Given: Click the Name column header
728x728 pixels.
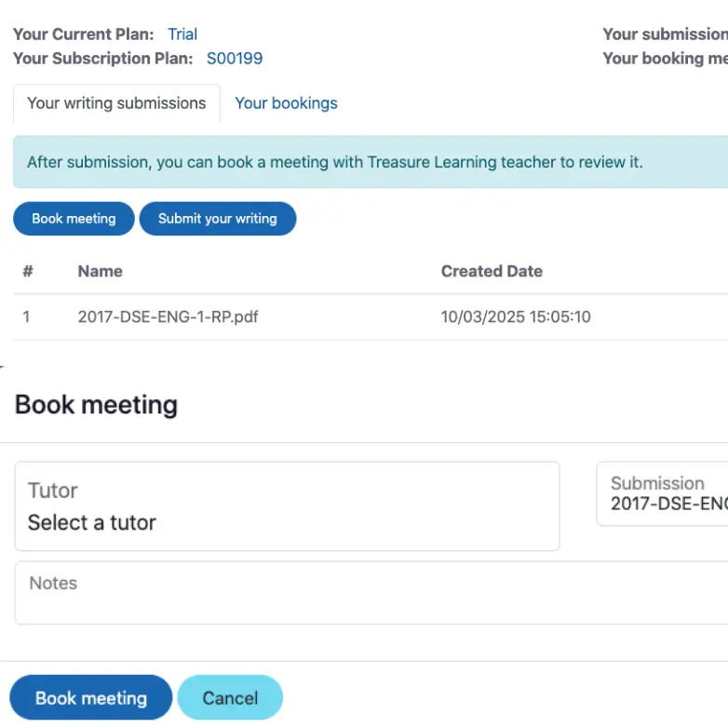Looking at the screenshot, I should click(x=101, y=272).
